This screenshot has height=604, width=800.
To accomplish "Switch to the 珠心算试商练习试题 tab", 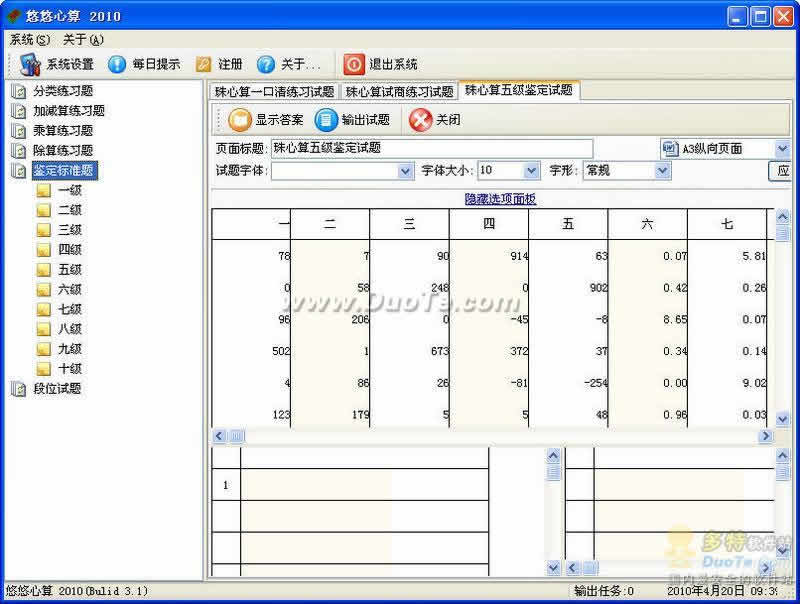I will (399, 92).
